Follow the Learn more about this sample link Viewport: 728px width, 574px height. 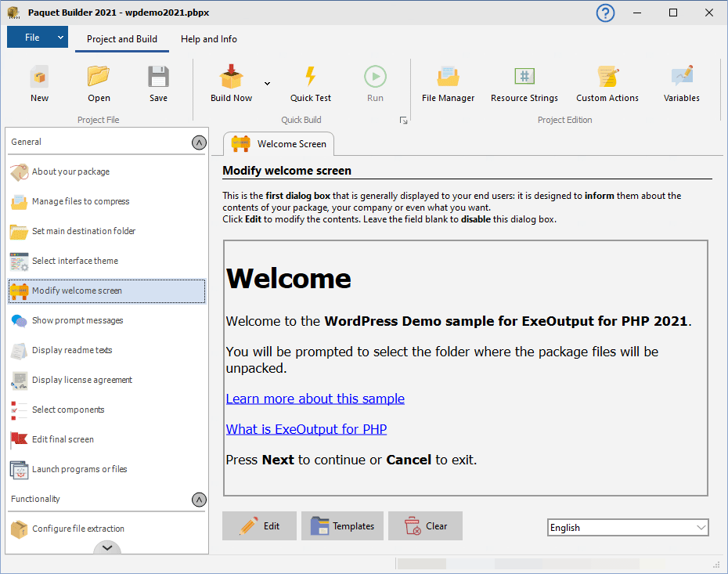coord(315,399)
